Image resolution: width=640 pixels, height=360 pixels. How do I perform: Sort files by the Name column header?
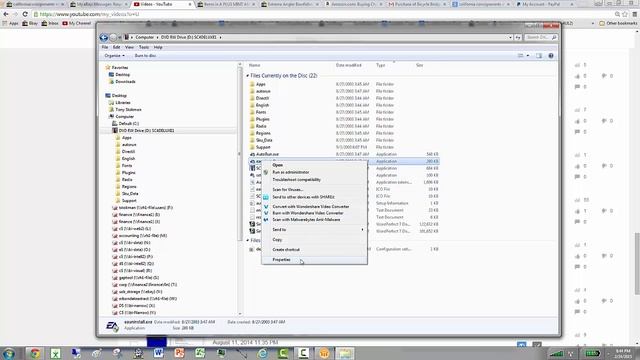[255, 65]
